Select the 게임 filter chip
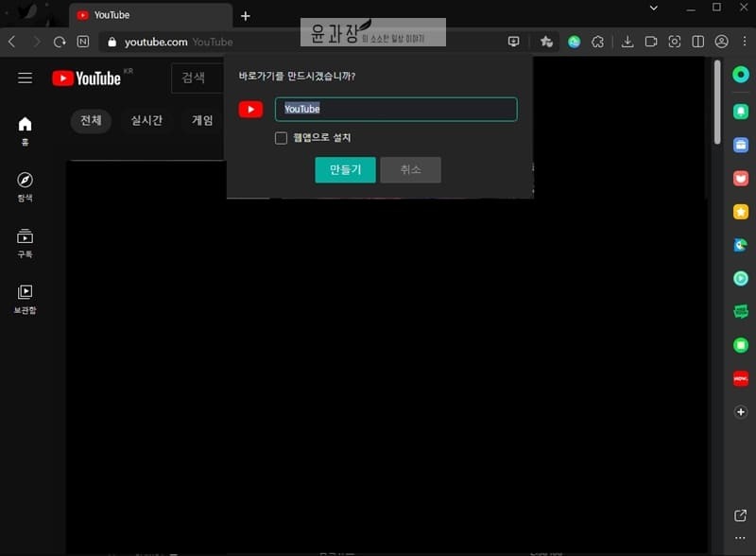Image resolution: width=756 pixels, height=556 pixels. [202, 120]
